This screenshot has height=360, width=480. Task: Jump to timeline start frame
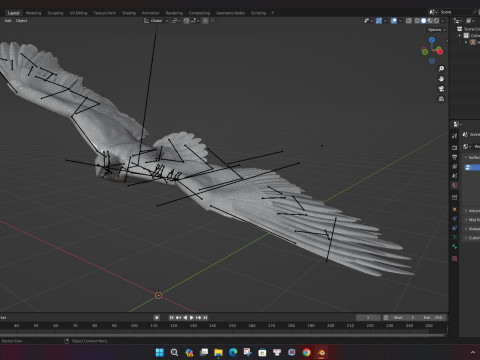(x=172, y=317)
